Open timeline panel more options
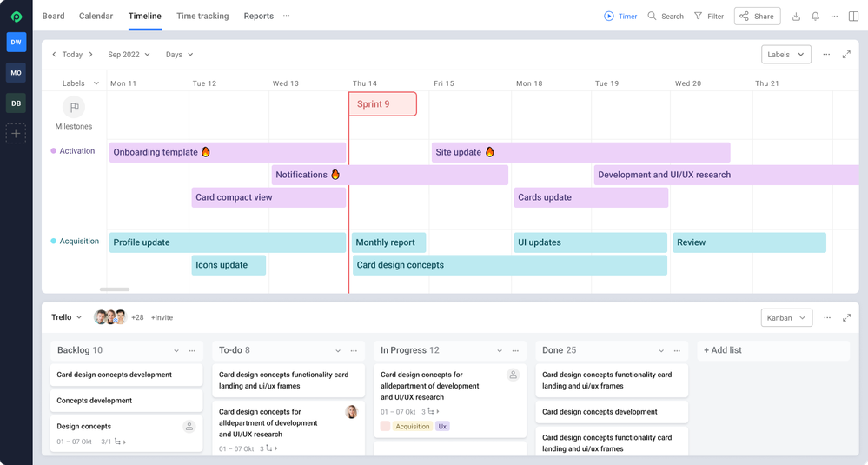Viewport: 868px width, 465px height. [826, 54]
